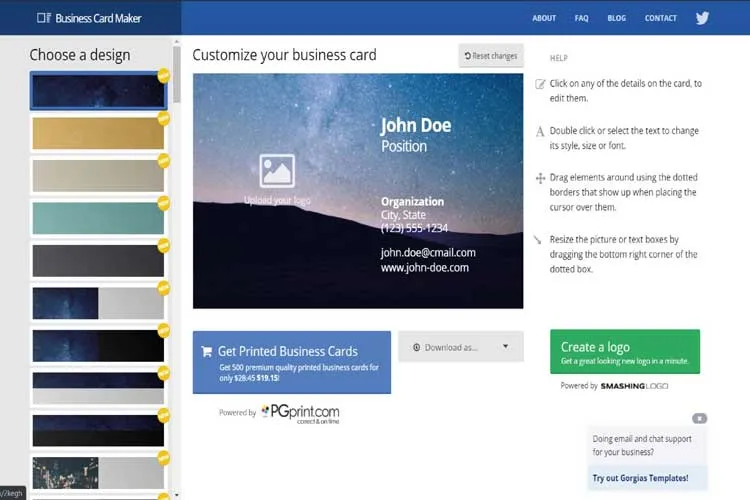
Task: Click the Position text on card
Action: pyautogui.click(x=404, y=146)
